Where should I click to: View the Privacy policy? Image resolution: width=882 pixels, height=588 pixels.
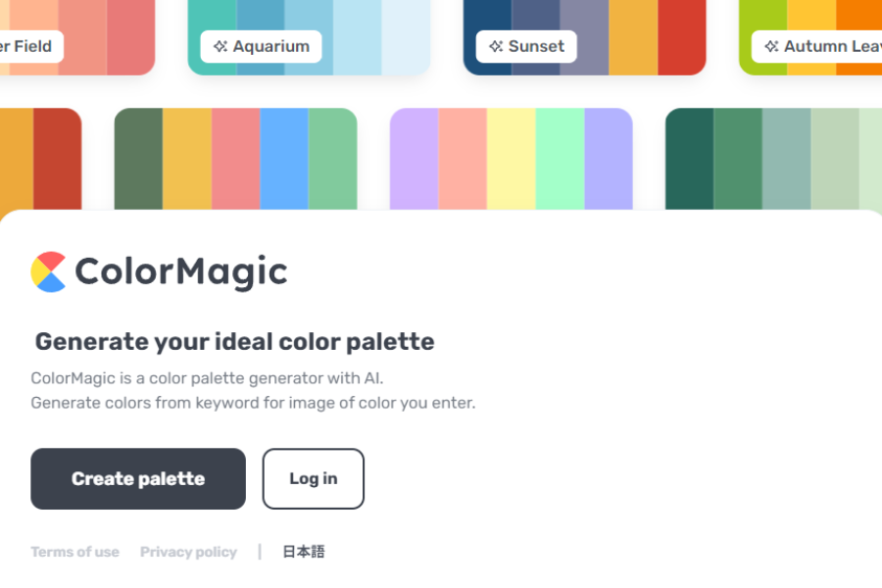tap(188, 552)
